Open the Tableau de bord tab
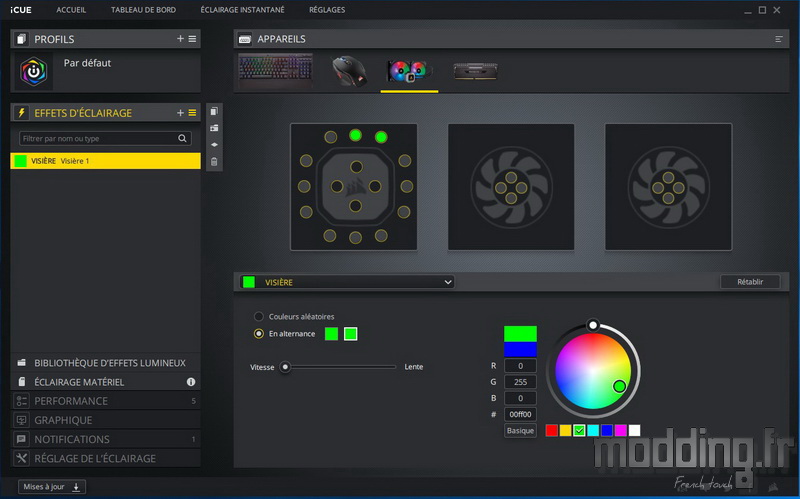Image resolution: width=800 pixels, height=499 pixels. [x=143, y=10]
